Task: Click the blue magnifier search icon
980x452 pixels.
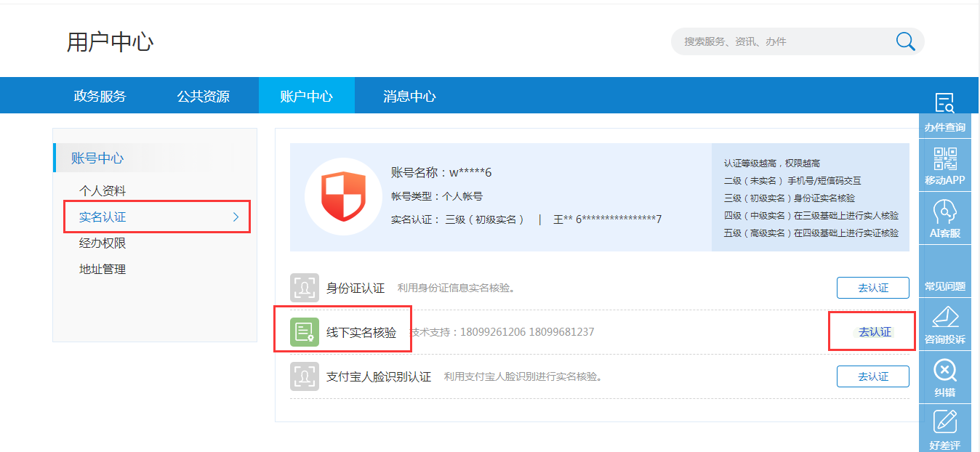Action: pos(905,41)
